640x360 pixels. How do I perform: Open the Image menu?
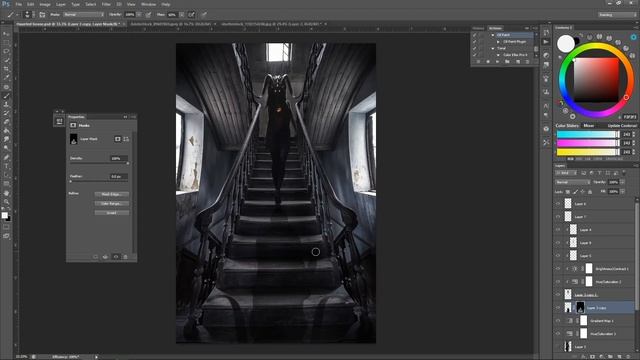point(45,4)
